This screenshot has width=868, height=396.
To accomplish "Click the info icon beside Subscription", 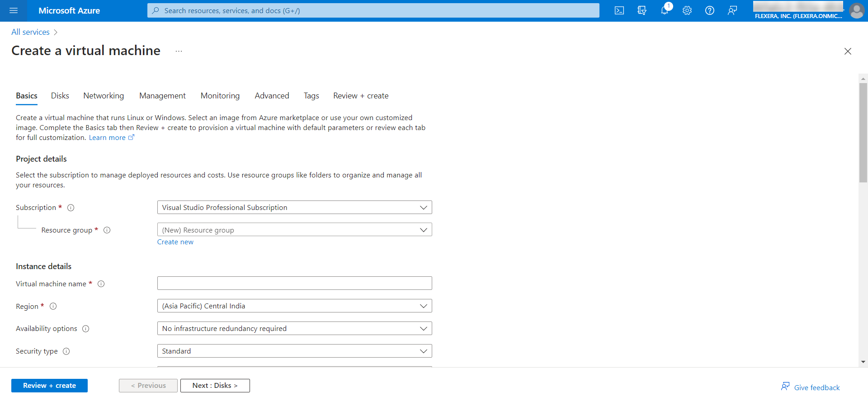I will (71, 208).
